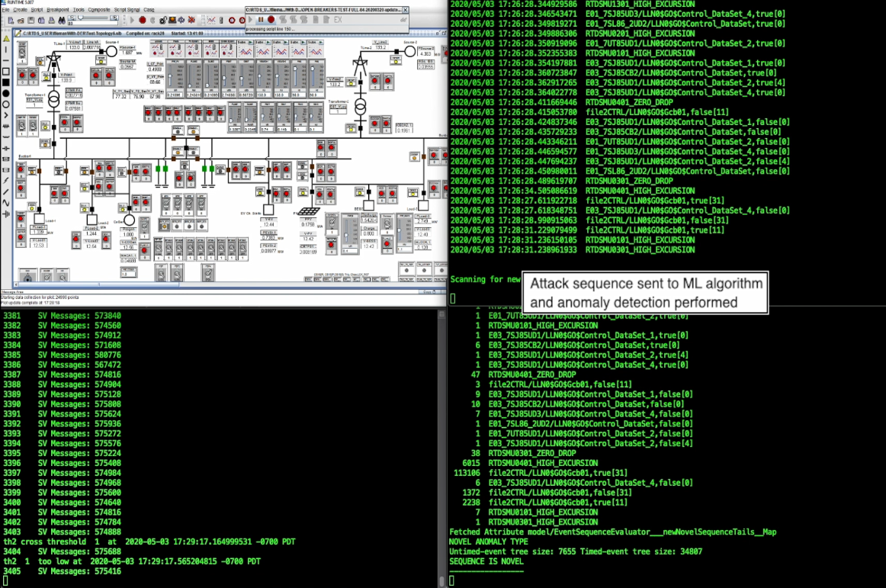Click the V-Line1 value 133.0

[75, 47]
